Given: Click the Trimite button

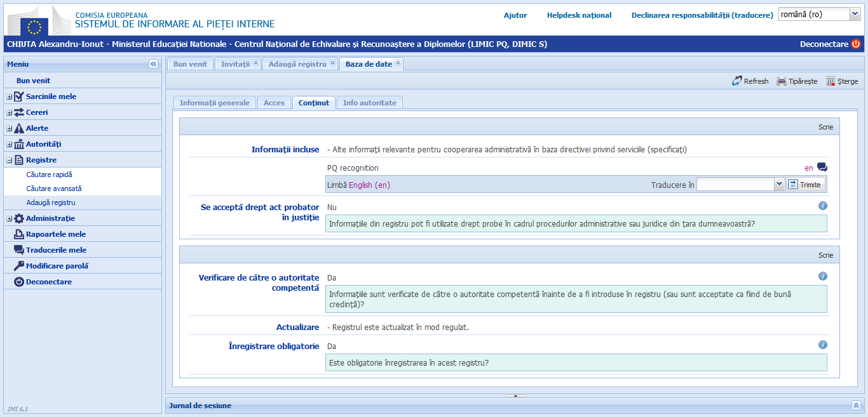Looking at the screenshot, I should coord(804,184).
